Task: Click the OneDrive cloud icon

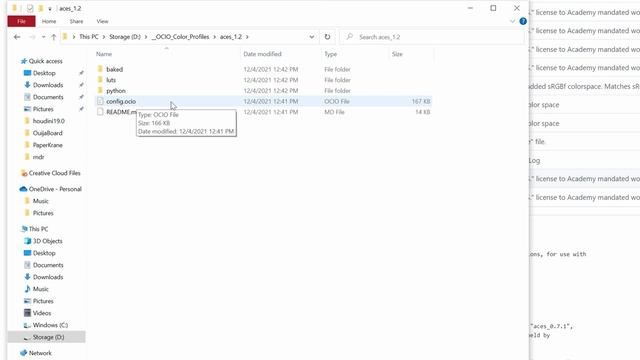Action: [23, 189]
